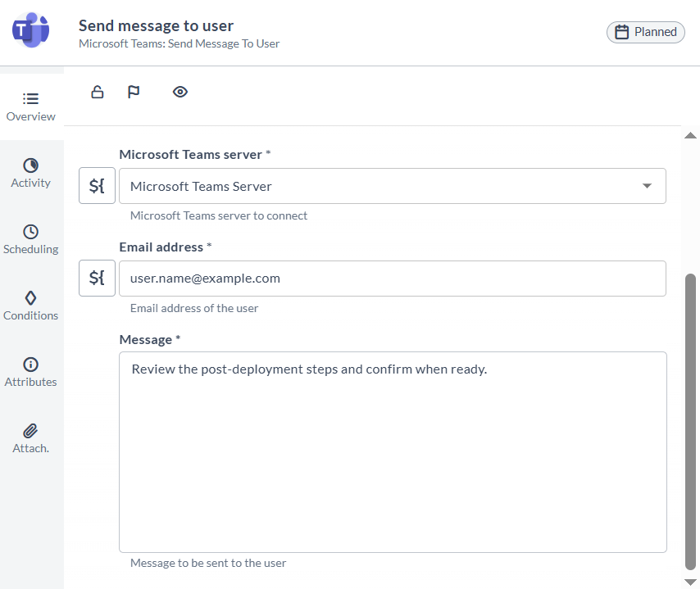Focus the Email address input field
The height and width of the screenshot is (589, 700).
[x=393, y=279]
